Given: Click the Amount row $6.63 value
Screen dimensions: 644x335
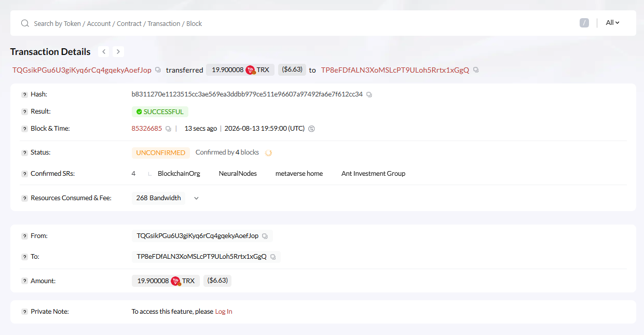Looking at the screenshot, I should [217, 281].
